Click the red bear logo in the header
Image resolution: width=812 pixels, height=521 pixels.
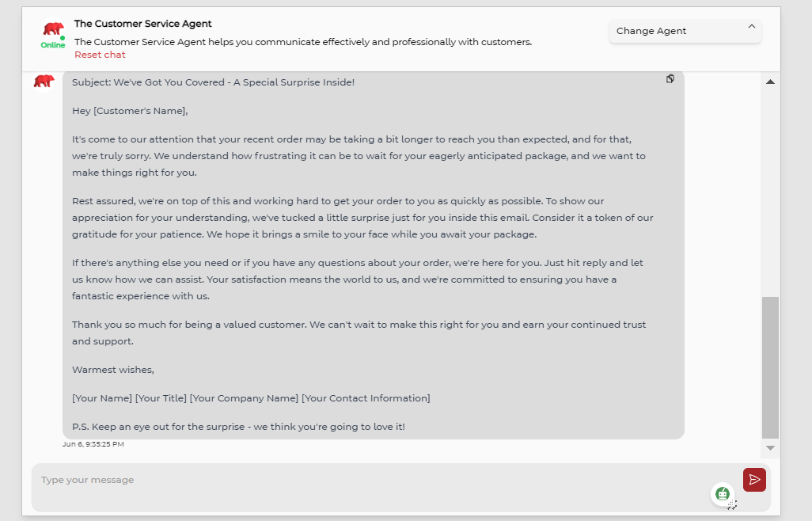tap(53, 29)
